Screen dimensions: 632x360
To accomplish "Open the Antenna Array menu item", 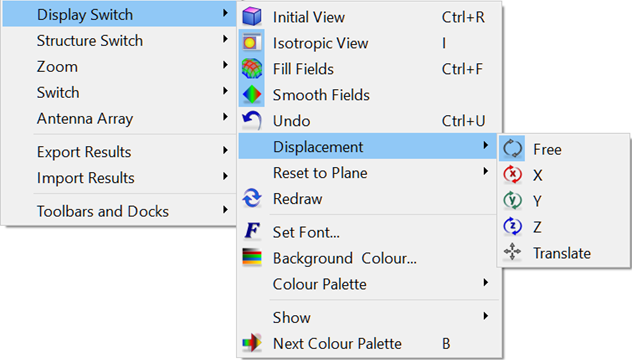I will [x=119, y=119].
